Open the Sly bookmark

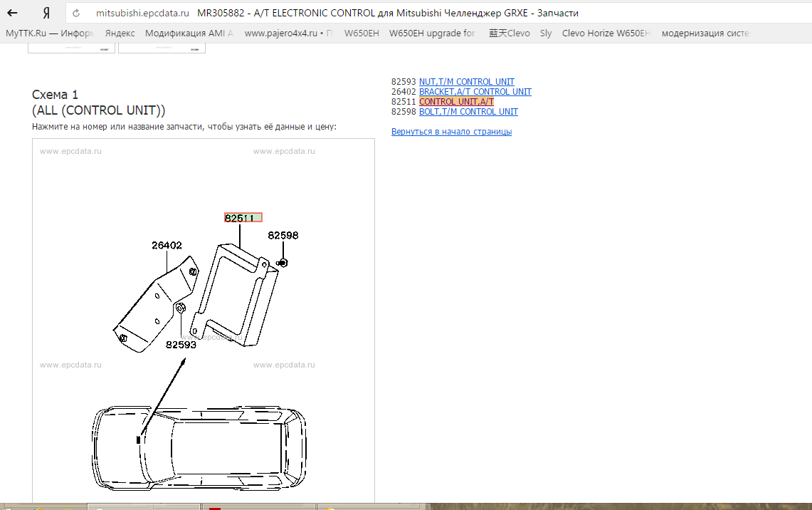pos(546,33)
